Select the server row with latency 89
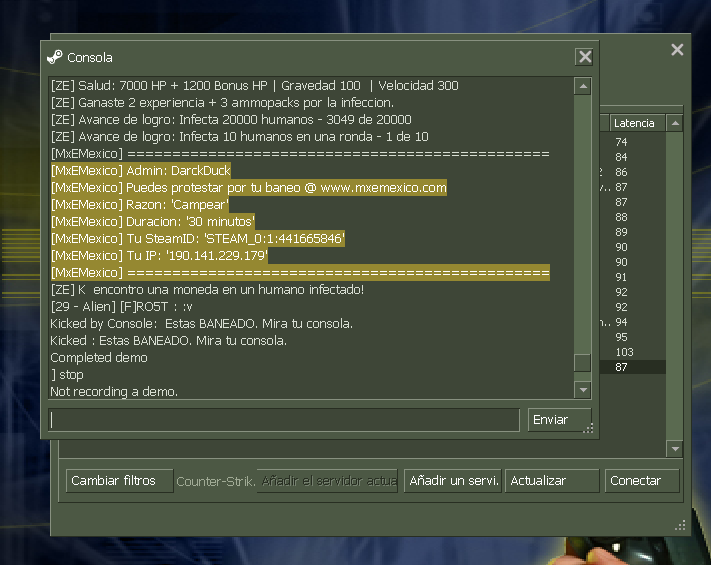Viewport: 711px width, 565px height. pyautogui.click(x=633, y=232)
